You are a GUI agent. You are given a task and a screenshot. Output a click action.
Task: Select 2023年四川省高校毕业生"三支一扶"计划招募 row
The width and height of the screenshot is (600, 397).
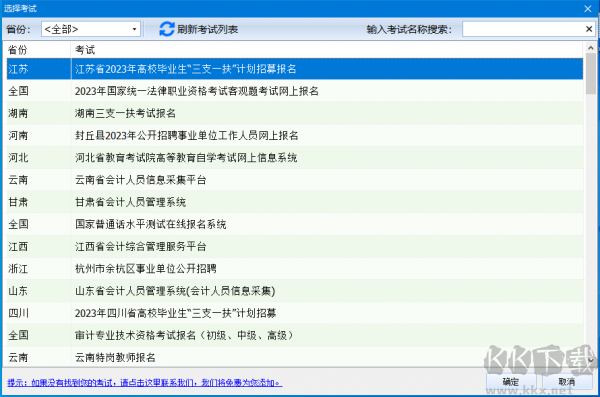pyautogui.click(x=295, y=313)
